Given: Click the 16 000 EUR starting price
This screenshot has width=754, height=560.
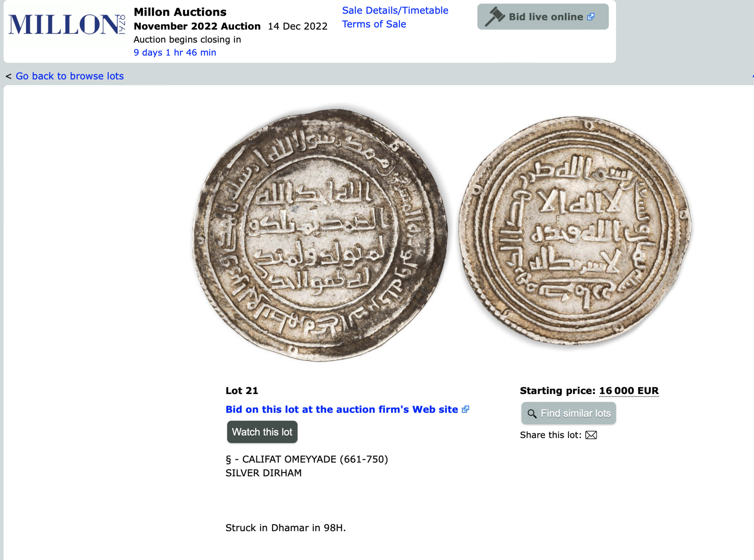Looking at the screenshot, I should (629, 390).
